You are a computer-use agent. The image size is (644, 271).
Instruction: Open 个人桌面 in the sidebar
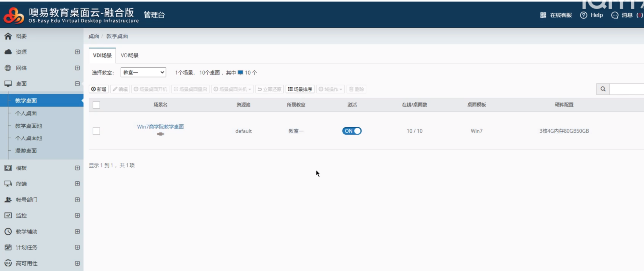click(x=26, y=113)
